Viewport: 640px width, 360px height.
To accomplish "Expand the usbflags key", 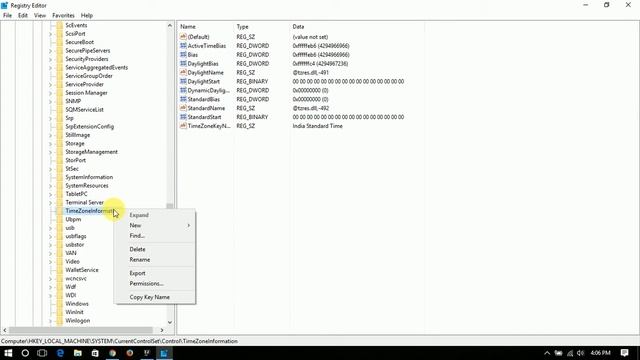I will [51, 237].
